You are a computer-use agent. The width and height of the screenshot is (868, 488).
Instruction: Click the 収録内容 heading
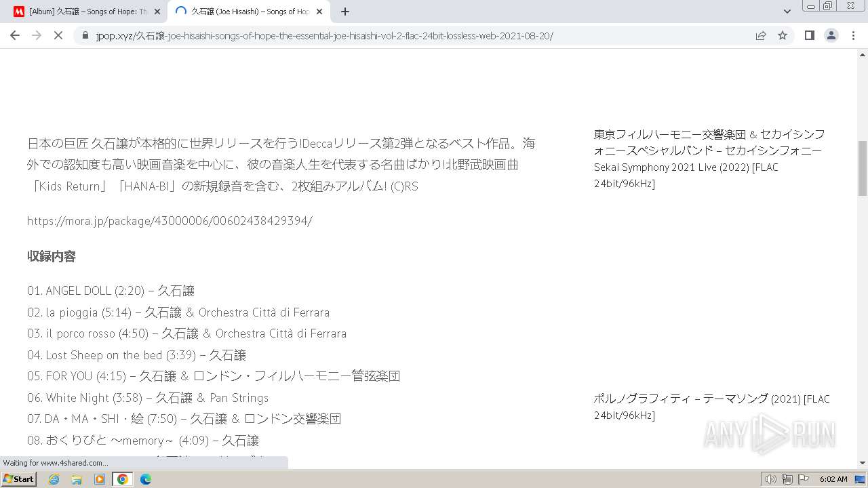[52, 256]
